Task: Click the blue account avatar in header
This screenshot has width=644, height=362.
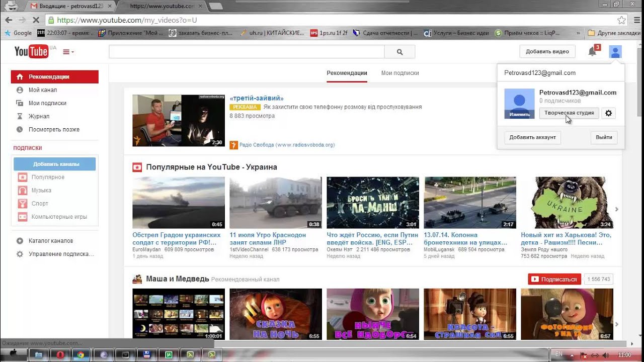Action: pyautogui.click(x=615, y=52)
